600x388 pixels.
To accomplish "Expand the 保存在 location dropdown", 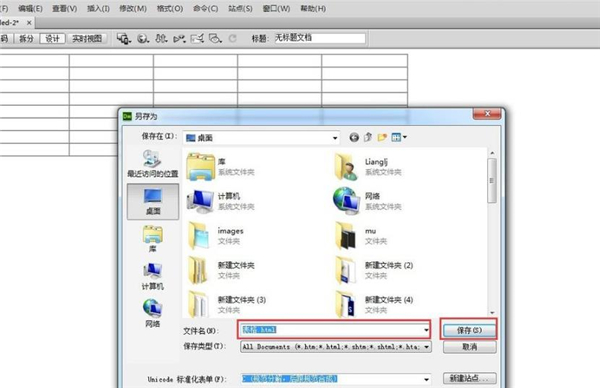I will tap(335, 138).
